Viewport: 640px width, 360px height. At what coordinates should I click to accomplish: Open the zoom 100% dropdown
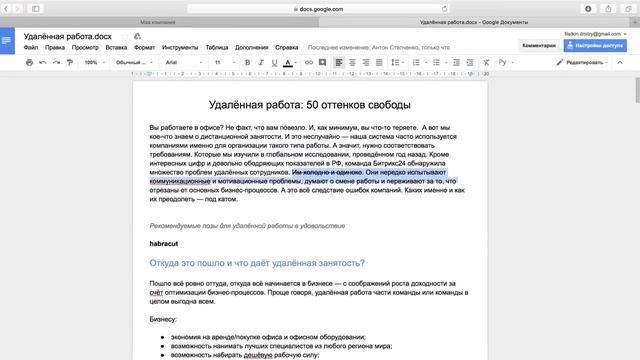click(x=94, y=62)
